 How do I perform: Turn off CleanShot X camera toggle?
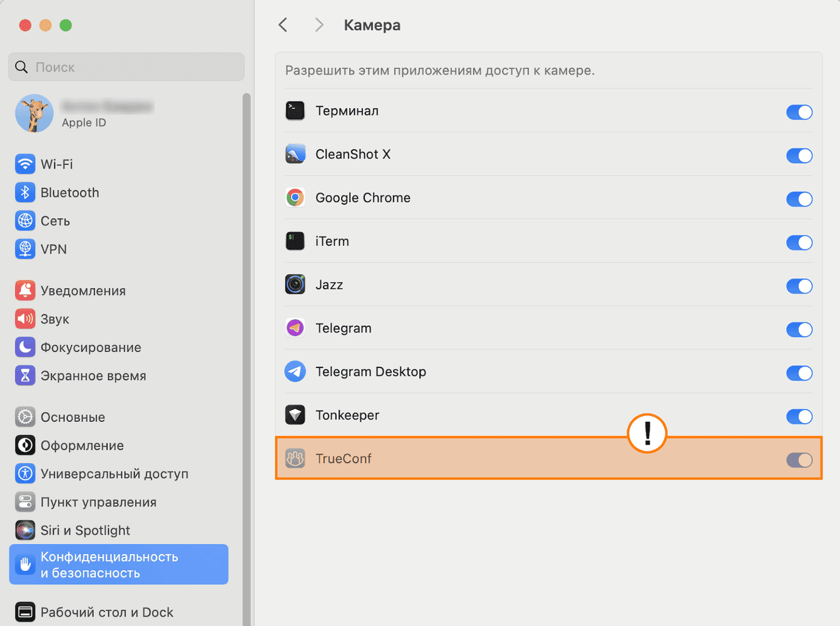(x=799, y=155)
